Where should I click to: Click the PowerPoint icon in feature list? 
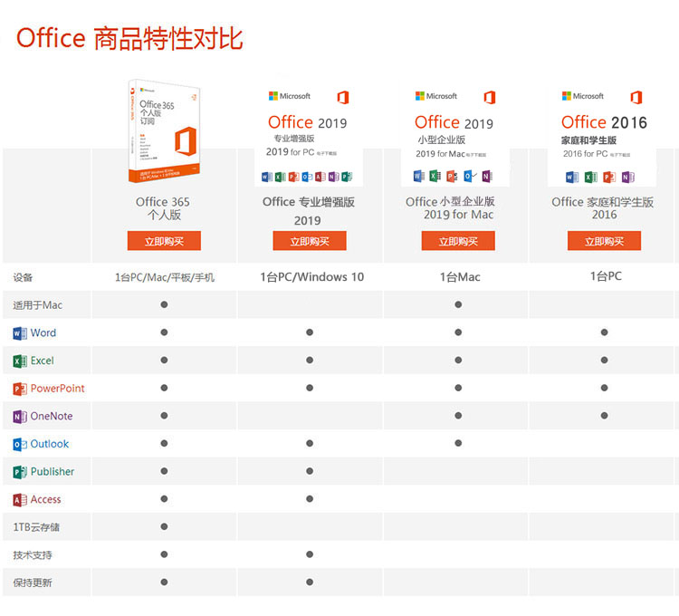pyautogui.click(x=20, y=389)
